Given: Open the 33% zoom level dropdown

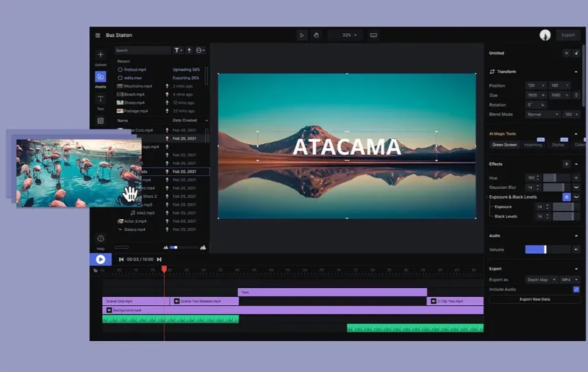Looking at the screenshot, I should pos(345,35).
